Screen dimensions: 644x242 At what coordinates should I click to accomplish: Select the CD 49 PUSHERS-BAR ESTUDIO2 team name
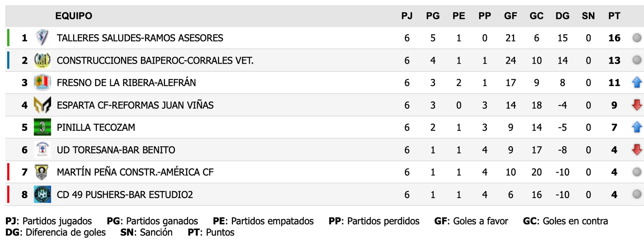(x=125, y=194)
